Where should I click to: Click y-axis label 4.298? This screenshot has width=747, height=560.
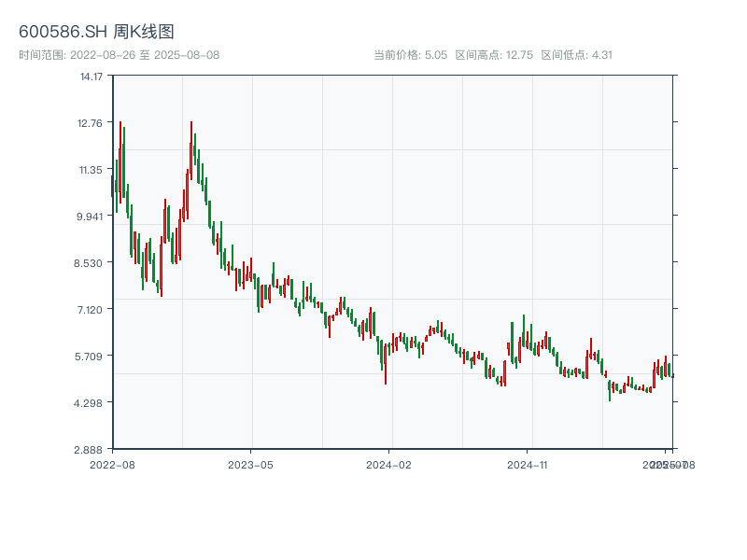[x=88, y=403]
